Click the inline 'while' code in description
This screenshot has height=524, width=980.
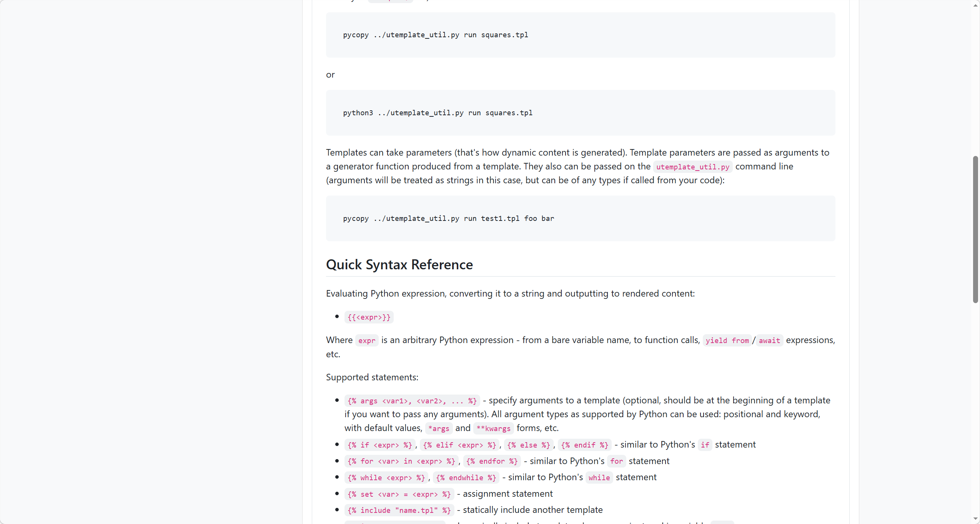coord(599,478)
